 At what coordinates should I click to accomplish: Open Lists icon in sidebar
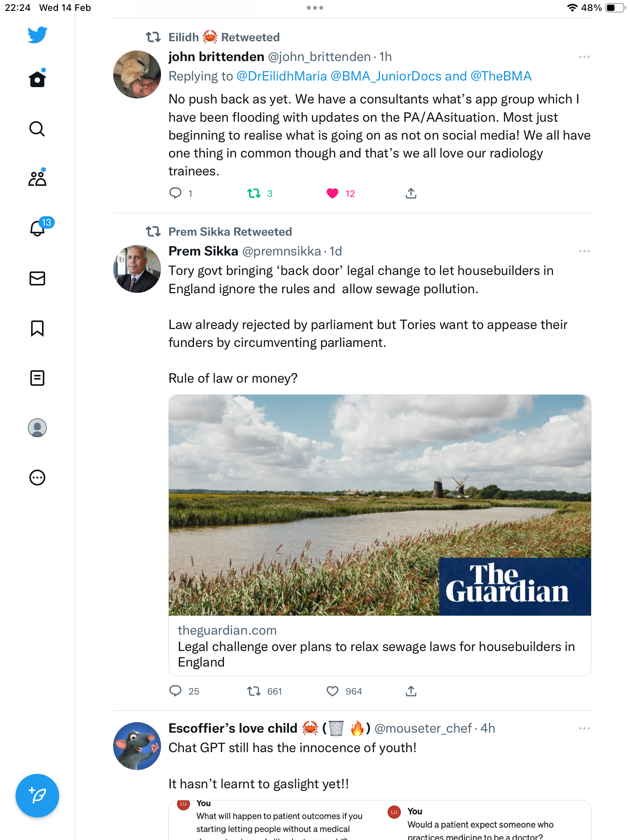coord(37,378)
